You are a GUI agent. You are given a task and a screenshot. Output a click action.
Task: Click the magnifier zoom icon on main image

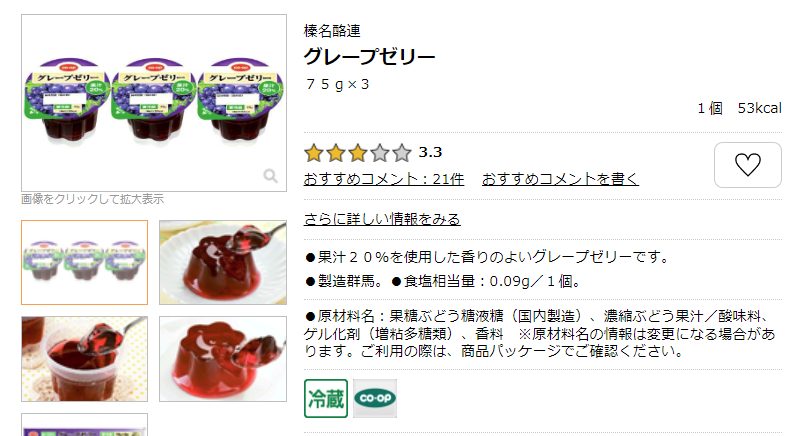[x=271, y=176]
